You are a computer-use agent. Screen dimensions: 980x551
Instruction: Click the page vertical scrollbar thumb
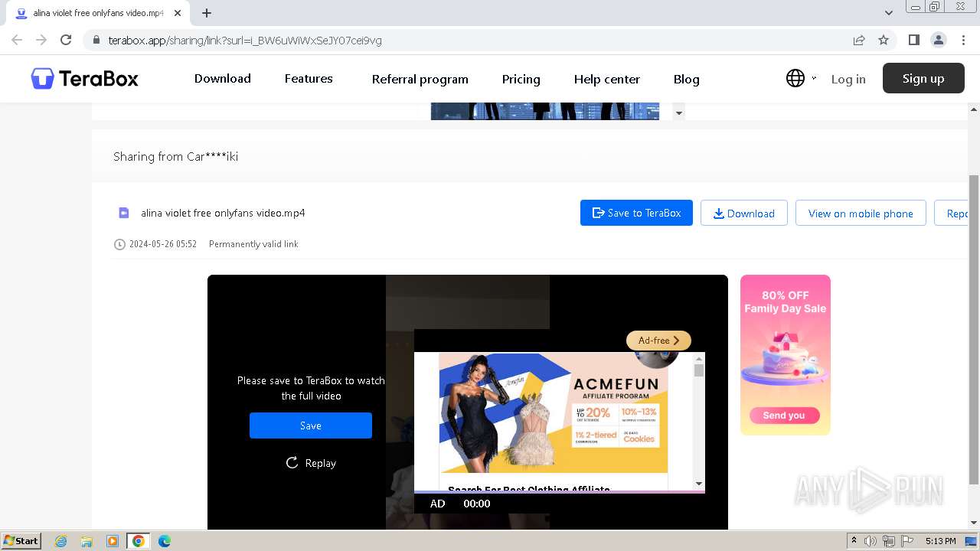(x=974, y=329)
